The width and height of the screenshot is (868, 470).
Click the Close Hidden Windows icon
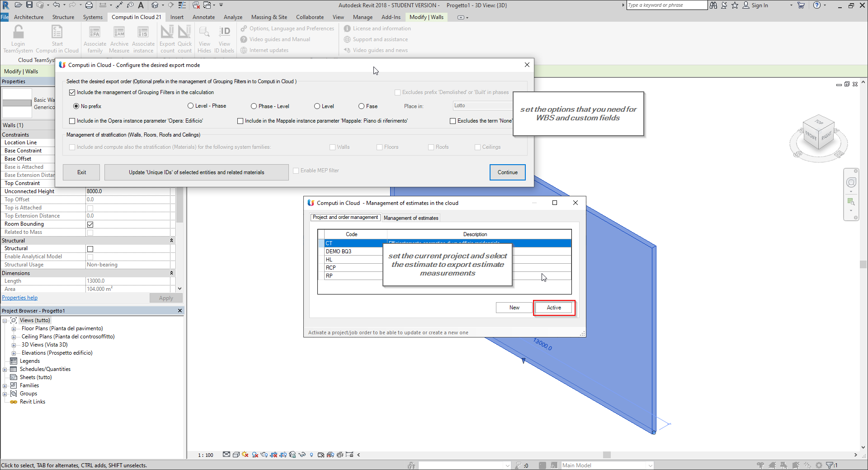click(196, 5)
